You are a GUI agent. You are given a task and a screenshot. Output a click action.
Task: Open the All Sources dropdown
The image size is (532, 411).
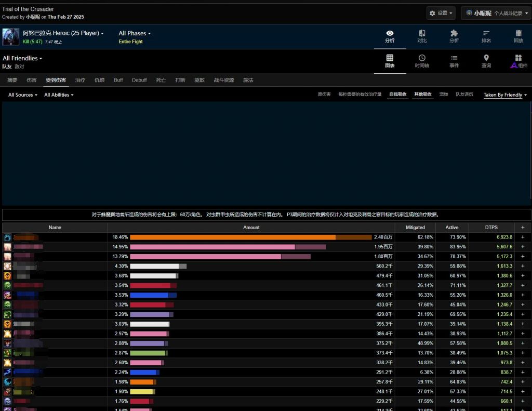tap(23, 95)
